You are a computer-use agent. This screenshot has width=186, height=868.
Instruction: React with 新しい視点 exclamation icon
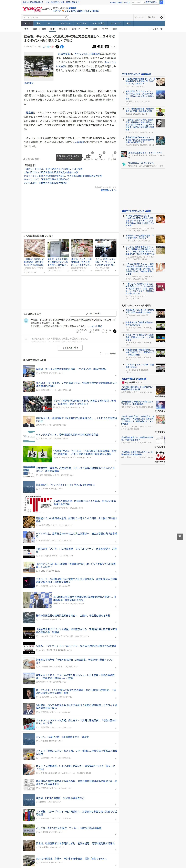[x=112, y=156]
